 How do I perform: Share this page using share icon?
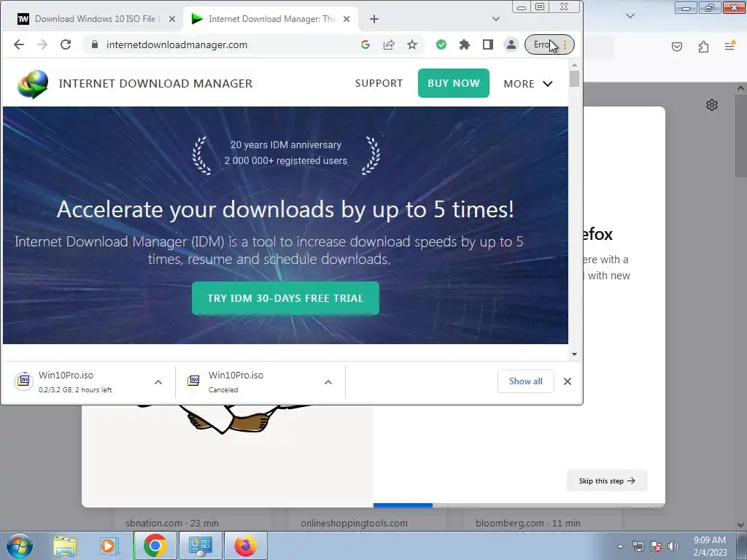tap(389, 44)
